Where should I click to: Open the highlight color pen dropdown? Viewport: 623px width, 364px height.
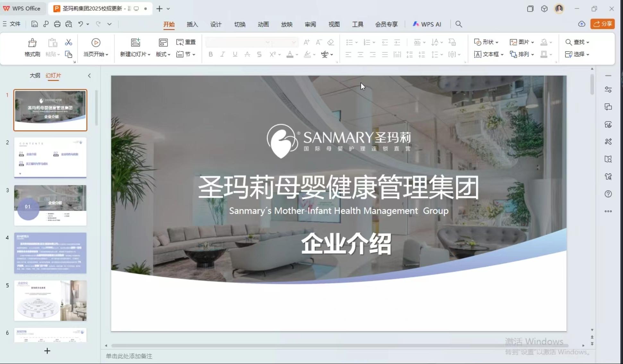(314, 55)
